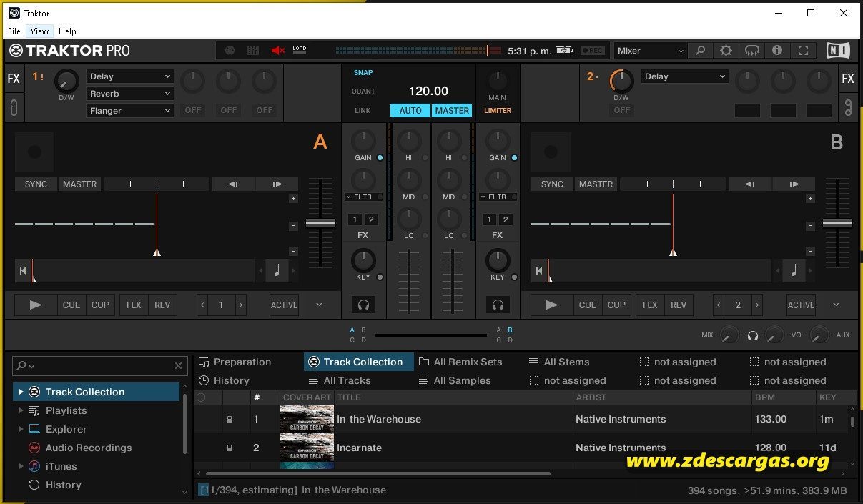The image size is (863, 504).
Task: Expand the Track Collection tree node
Action: point(21,392)
